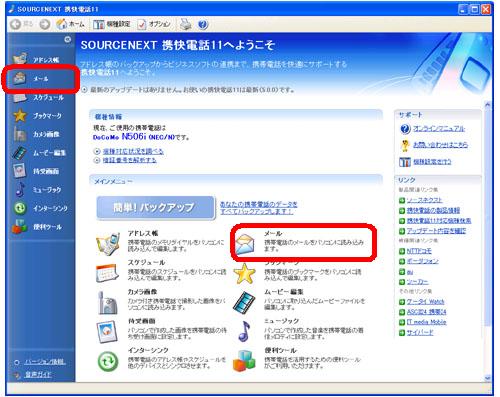Viewport: 500px width, 397px height.
Task: Click the printer icon in the toolbar
Action: click(185, 24)
